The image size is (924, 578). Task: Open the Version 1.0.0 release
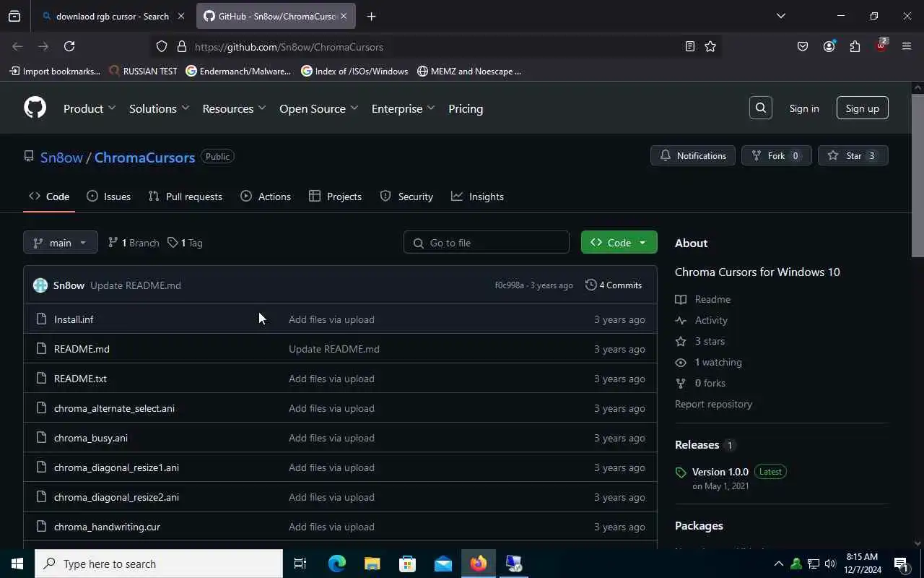pyautogui.click(x=720, y=472)
